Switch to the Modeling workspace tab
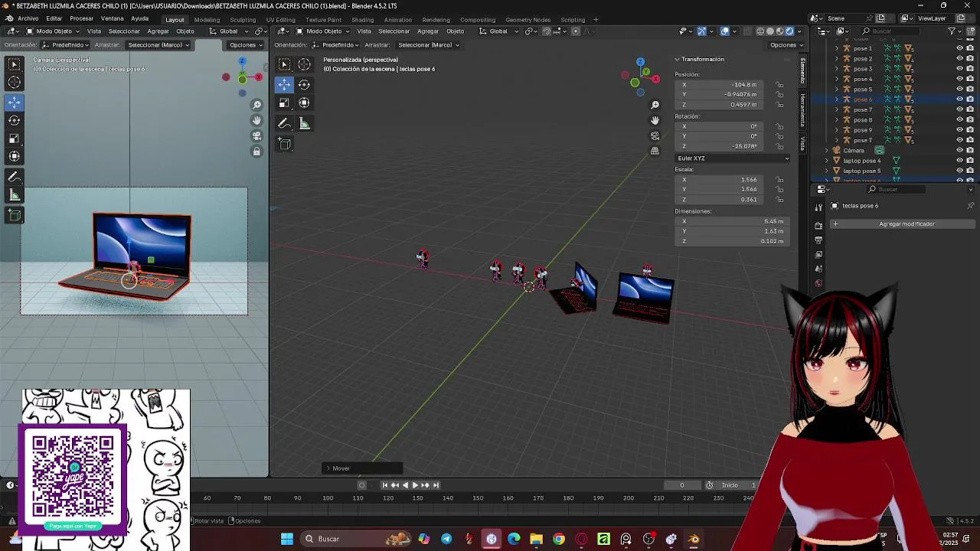980x551 pixels. coord(207,20)
